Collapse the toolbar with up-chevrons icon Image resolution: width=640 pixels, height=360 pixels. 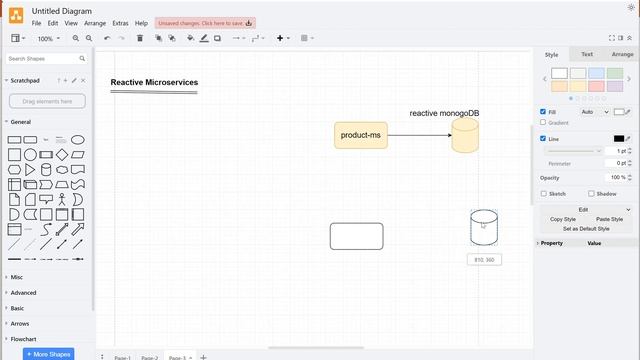click(629, 38)
